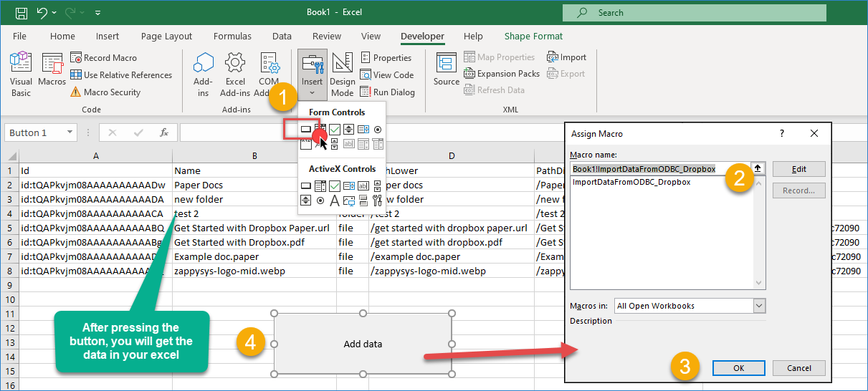Screen dimensions: 868x391
Task: Select the Form Controls Group Box icon
Action: coord(306,144)
